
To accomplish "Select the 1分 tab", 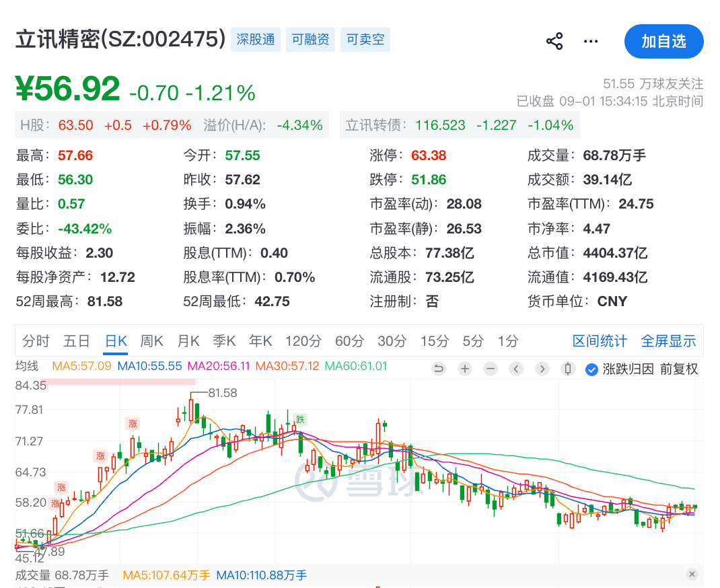I will (x=508, y=341).
